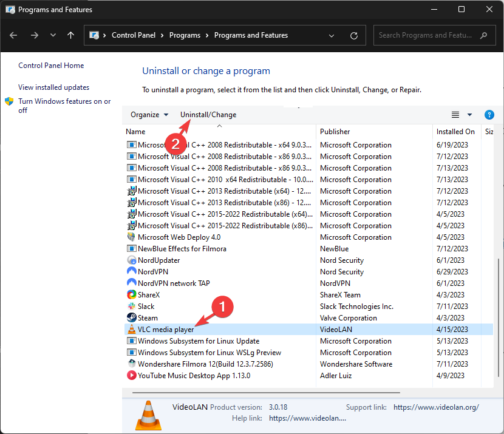Image resolution: width=504 pixels, height=434 pixels.
Task: Click the Windows features shield icon
Action: [9, 101]
